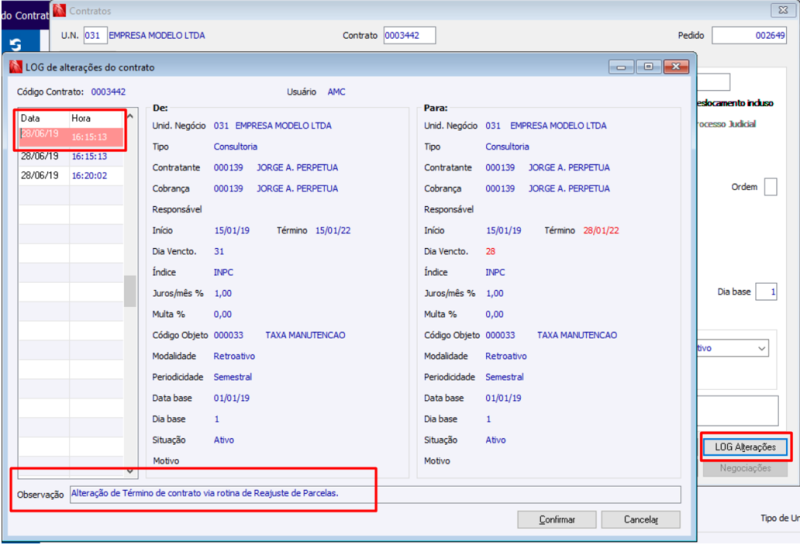Click the Contratos window app icon
This screenshot has height=545, width=800.
point(60,10)
